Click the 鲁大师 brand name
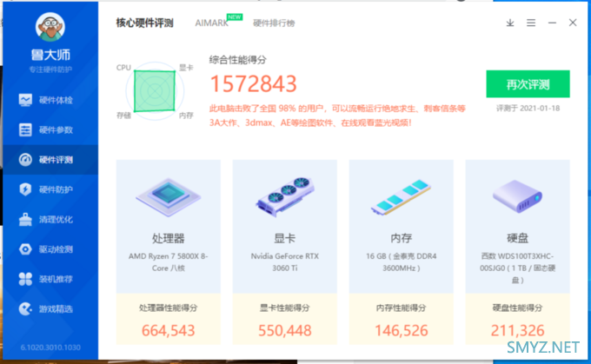The width and height of the screenshot is (591, 364). [50, 55]
